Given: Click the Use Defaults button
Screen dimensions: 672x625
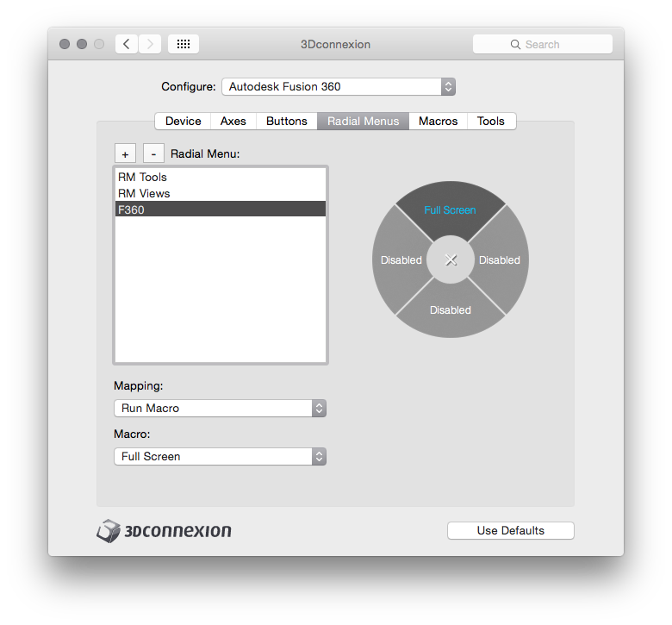Looking at the screenshot, I should click(510, 531).
